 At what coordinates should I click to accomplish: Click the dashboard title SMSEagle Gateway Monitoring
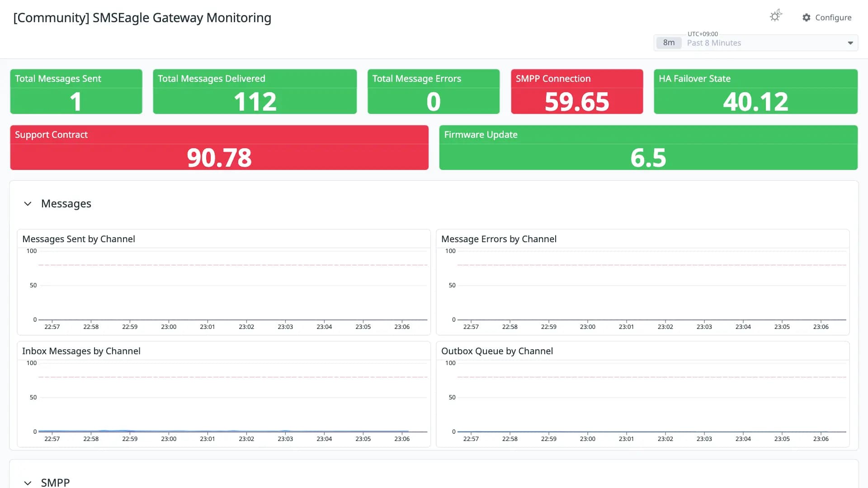[142, 18]
